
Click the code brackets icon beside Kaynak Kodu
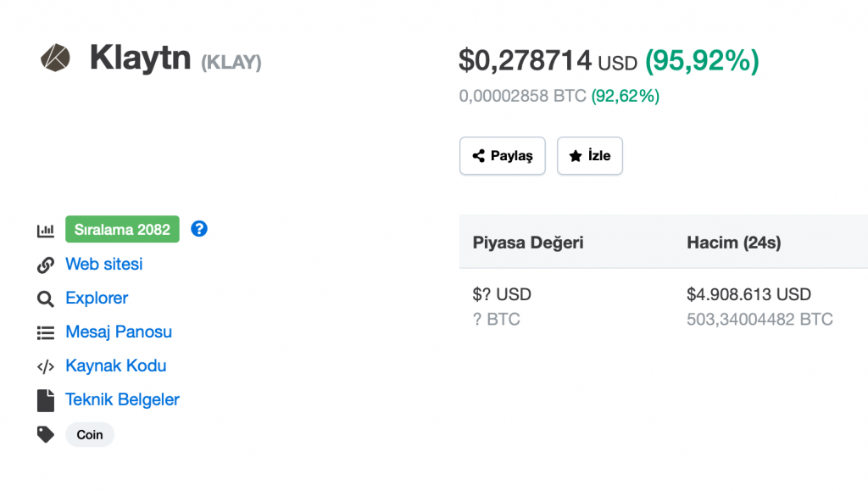(46, 366)
